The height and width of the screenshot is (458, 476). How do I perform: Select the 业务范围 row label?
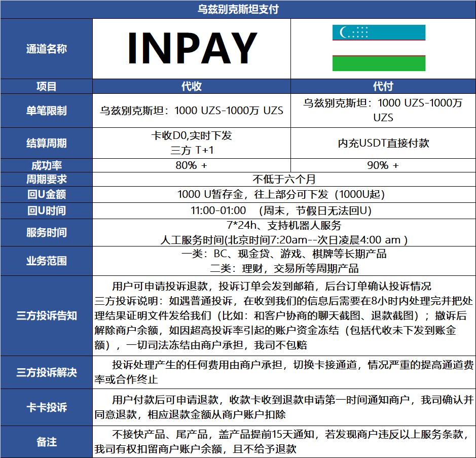coord(46,261)
